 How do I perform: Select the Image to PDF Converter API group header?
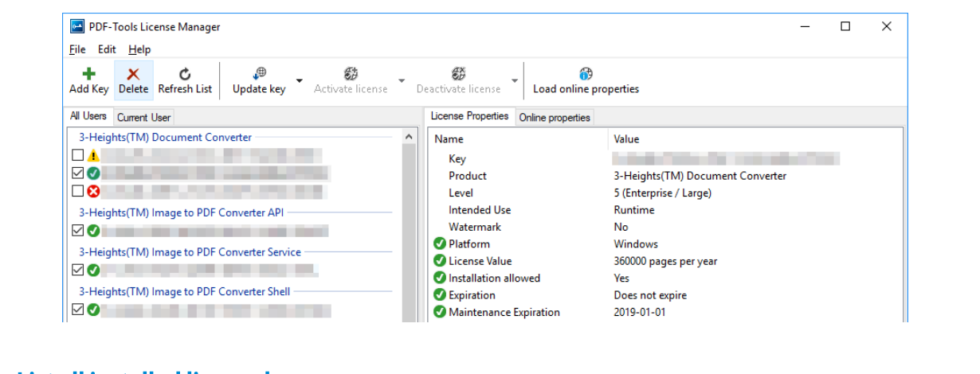(182, 212)
